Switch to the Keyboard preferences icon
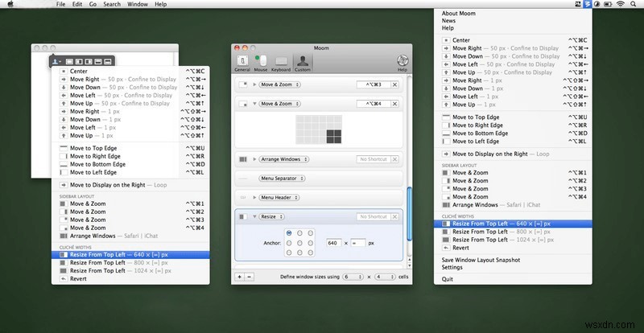Screen dimensions: 644x333 [282, 62]
